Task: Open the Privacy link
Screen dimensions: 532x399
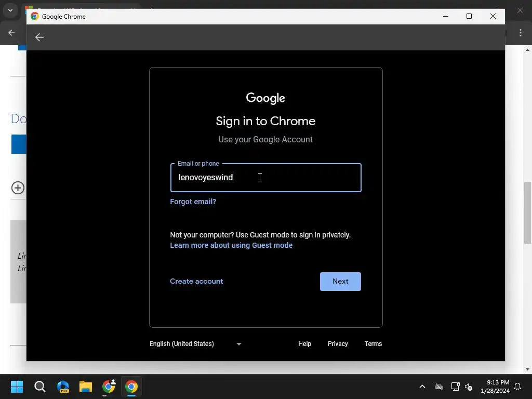Action: pyautogui.click(x=338, y=344)
